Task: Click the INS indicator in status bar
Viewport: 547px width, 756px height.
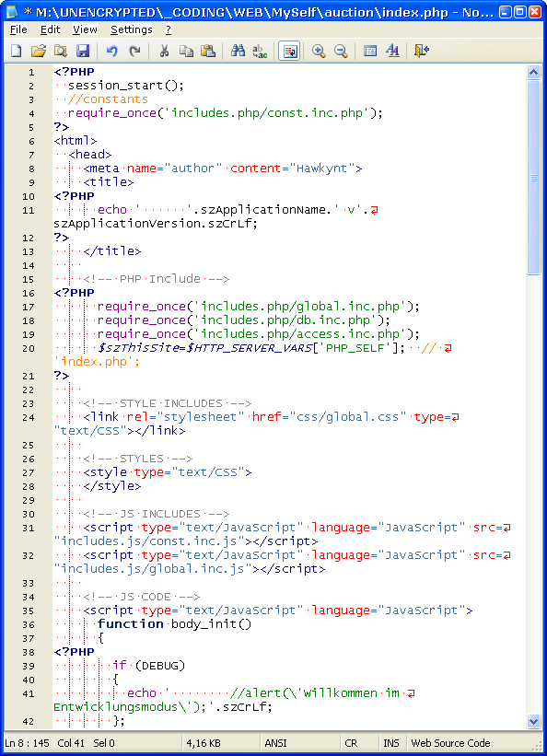Action: click(391, 743)
